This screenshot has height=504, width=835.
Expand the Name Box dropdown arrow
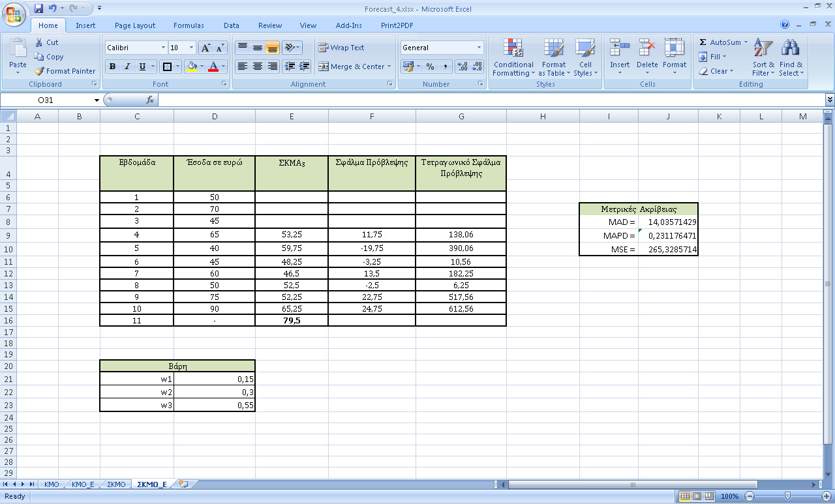(x=97, y=100)
